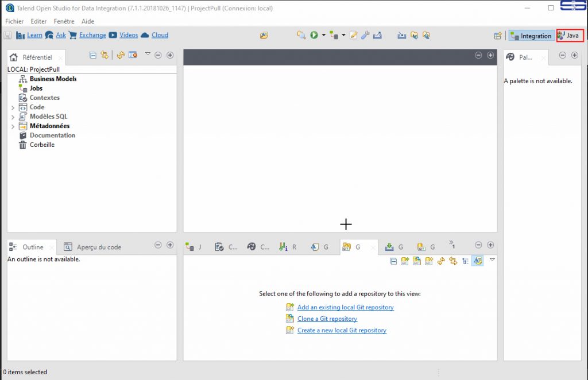Click the wrench settings icon in toolbar
Viewport: 588px width, 380px height.
[x=365, y=35]
